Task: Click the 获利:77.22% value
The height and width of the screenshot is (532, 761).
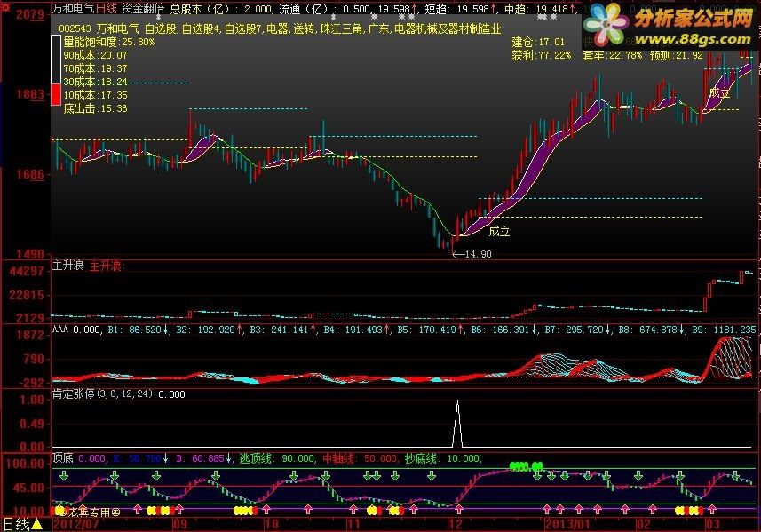Action: coord(542,55)
